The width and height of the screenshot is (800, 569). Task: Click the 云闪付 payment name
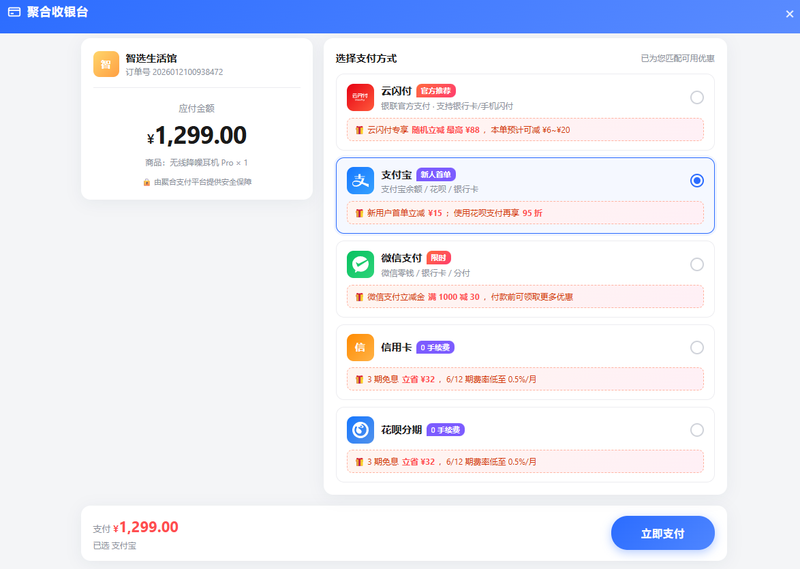pos(396,91)
